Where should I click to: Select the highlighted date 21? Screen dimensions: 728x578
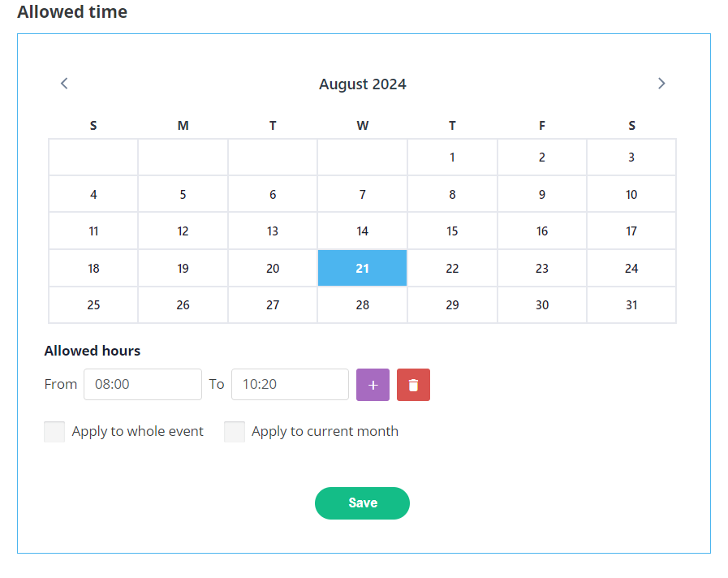(362, 268)
